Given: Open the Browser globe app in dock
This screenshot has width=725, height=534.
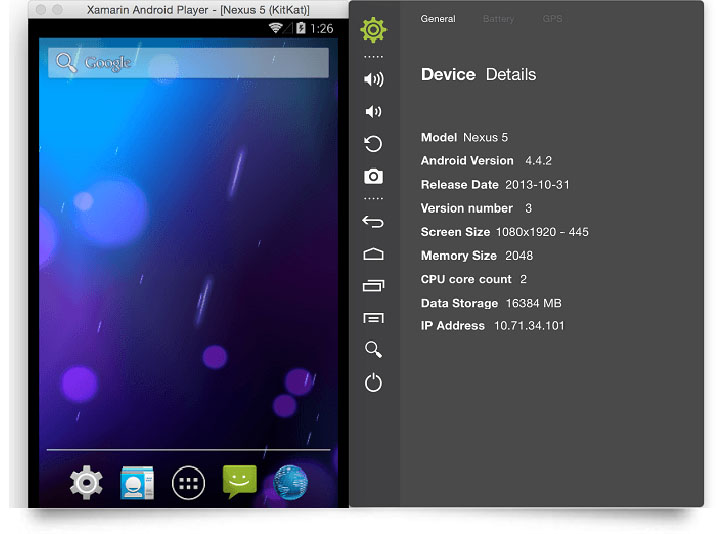Looking at the screenshot, I should pyautogui.click(x=290, y=483).
